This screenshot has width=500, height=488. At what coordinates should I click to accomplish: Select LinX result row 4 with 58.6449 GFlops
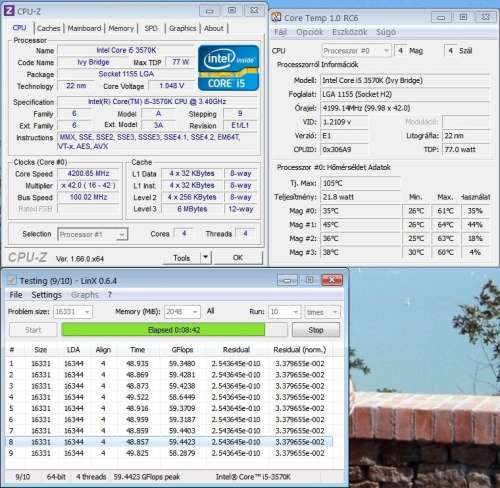click(169, 397)
